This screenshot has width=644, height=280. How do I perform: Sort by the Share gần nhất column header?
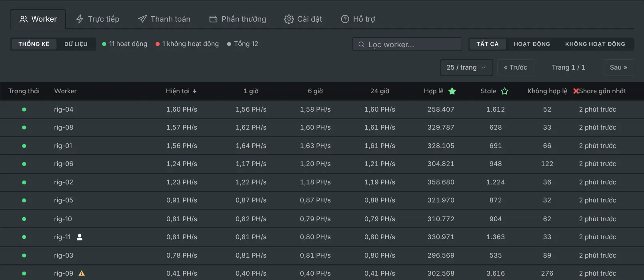click(x=602, y=91)
